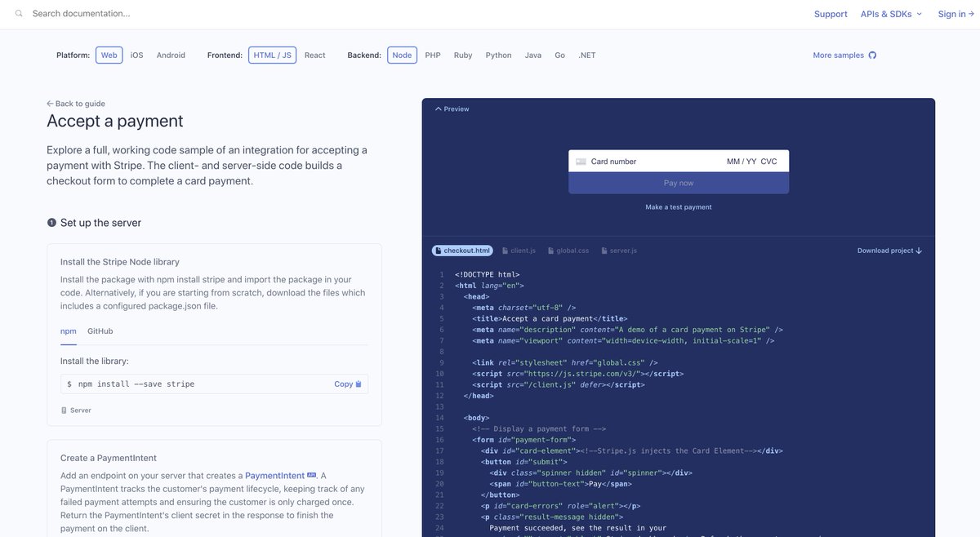The width and height of the screenshot is (980, 537).
Task: Click Download project button
Action: point(889,251)
